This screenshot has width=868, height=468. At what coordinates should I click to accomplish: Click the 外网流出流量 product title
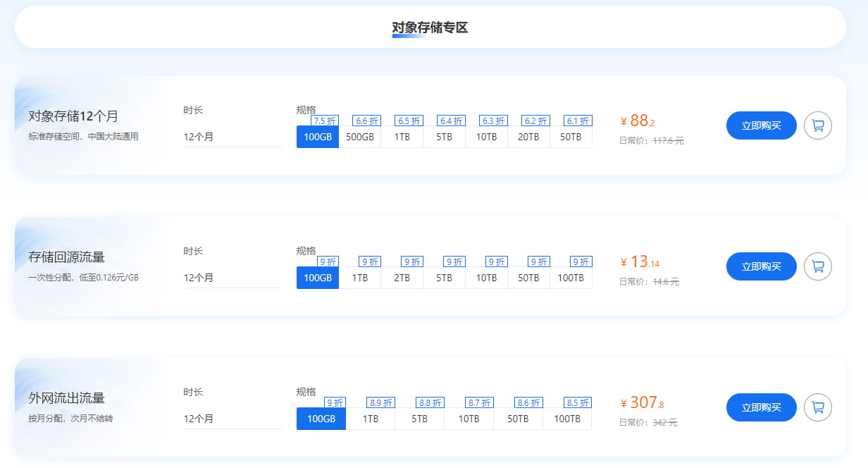(x=66, y=398)
